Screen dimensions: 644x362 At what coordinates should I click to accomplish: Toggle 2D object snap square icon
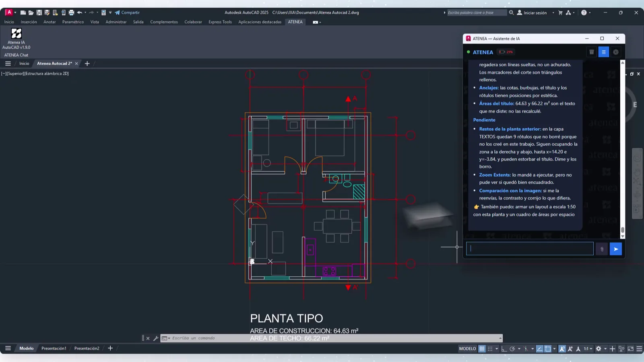coord(548,349)
